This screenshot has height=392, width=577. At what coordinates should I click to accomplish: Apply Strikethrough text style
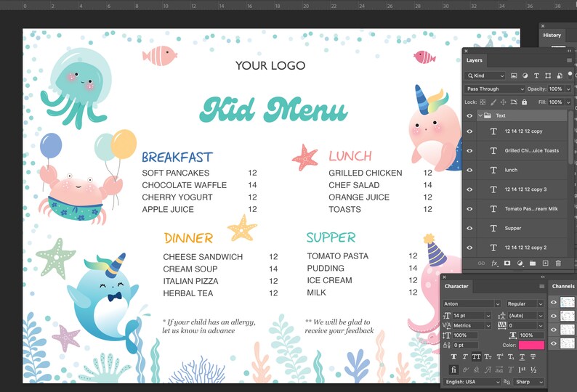(x=533, y=356)
